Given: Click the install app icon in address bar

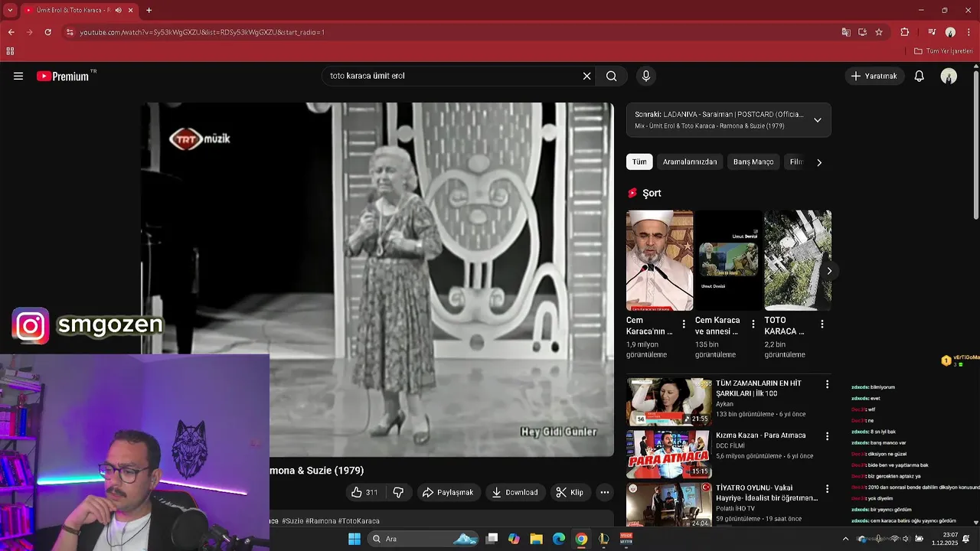Looking at the screenshot, I should click(862, 32).
